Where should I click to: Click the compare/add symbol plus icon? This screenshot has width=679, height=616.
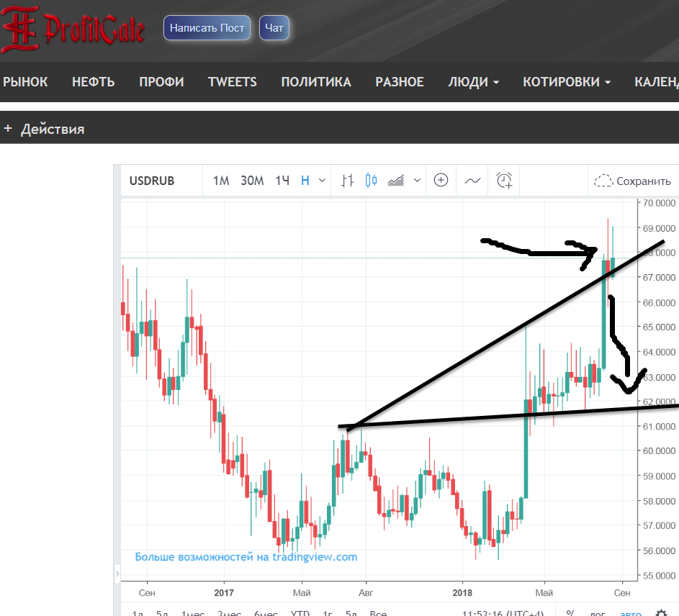[x=441, y=180]
